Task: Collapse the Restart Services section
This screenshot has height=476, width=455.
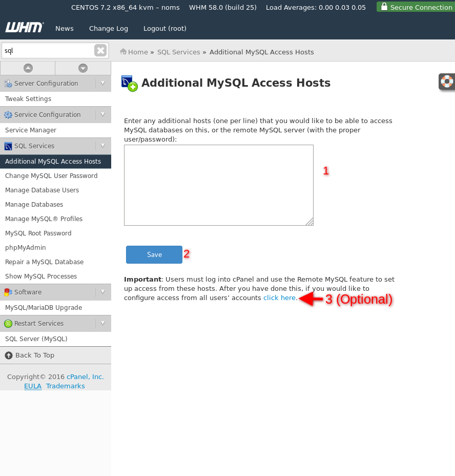Action: pos(102,323)
